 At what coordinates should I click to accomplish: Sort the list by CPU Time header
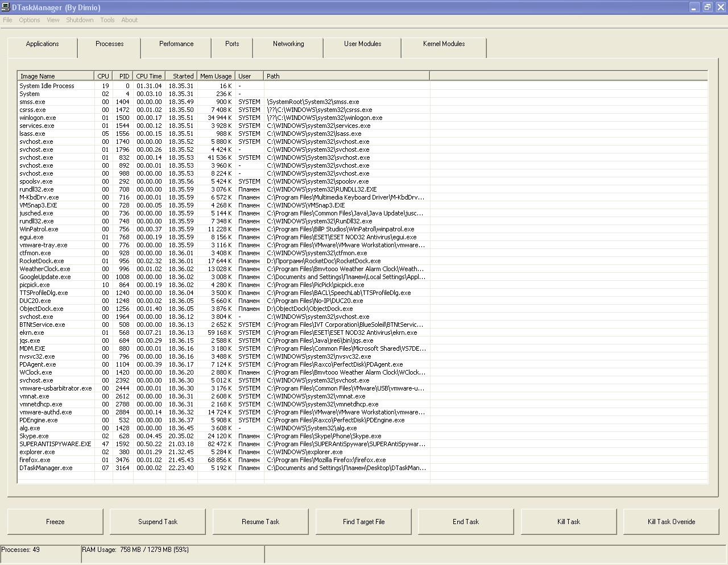tap(149, 76)
